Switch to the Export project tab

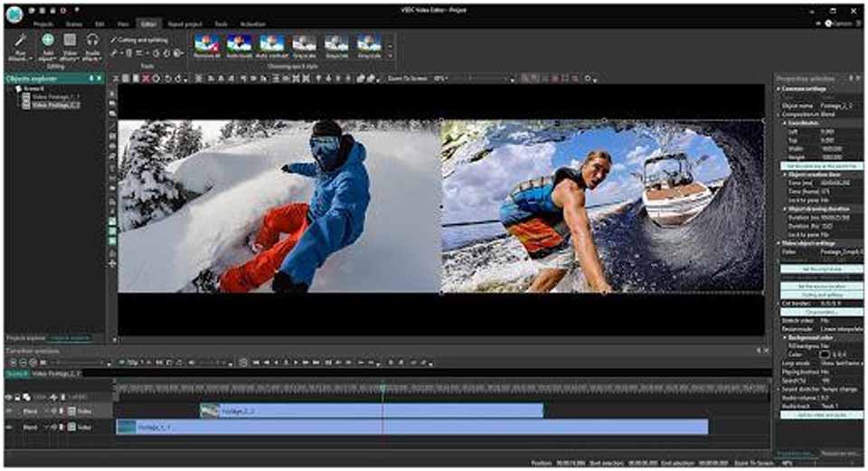[187, 24]
